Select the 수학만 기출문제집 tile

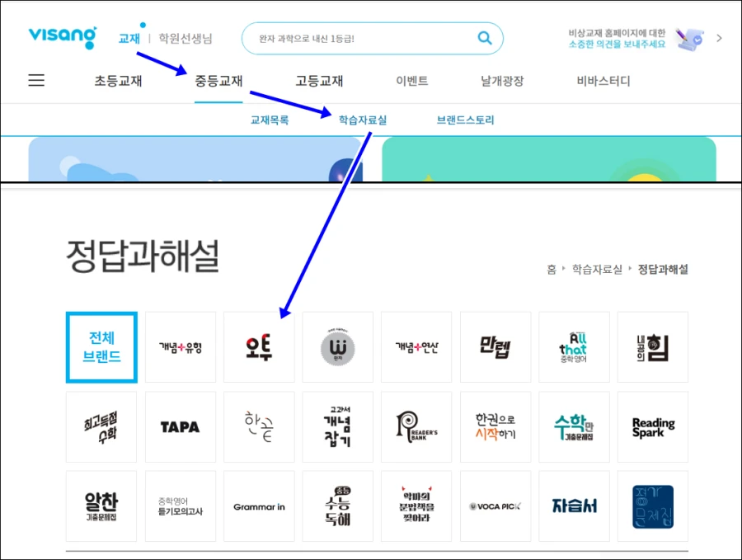pyautogui.click(x=574, y=427)
